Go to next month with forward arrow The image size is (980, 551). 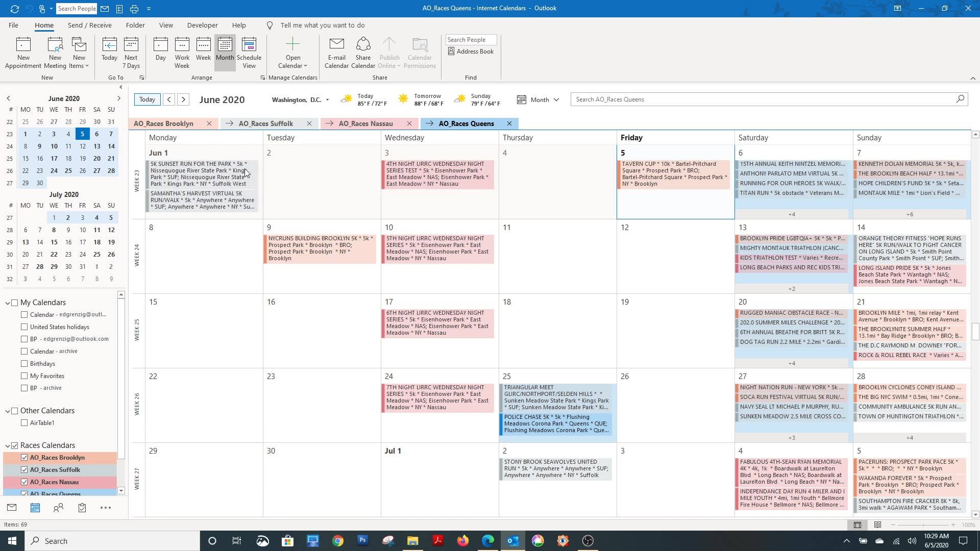coord(183,99)
